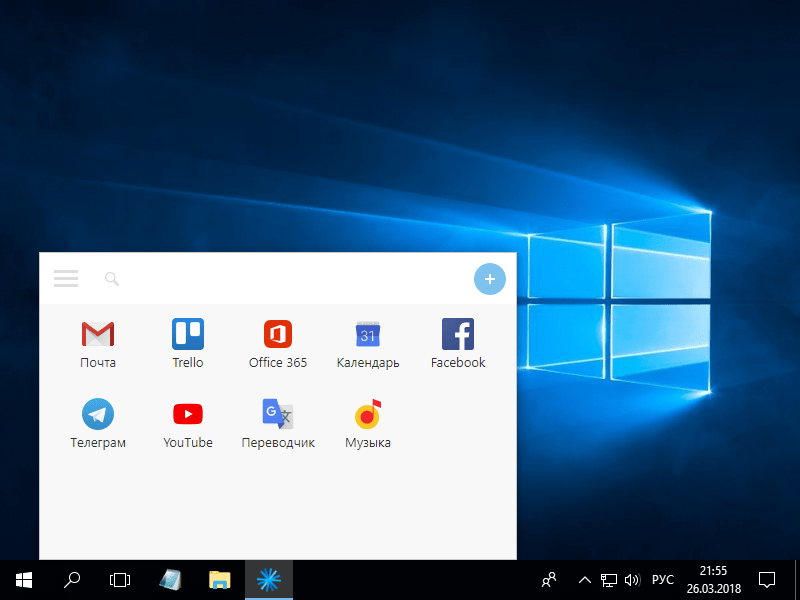Open the hamburger menu in launcher panel
Viewport: 800px width, 600px height.
click(66, 279)
